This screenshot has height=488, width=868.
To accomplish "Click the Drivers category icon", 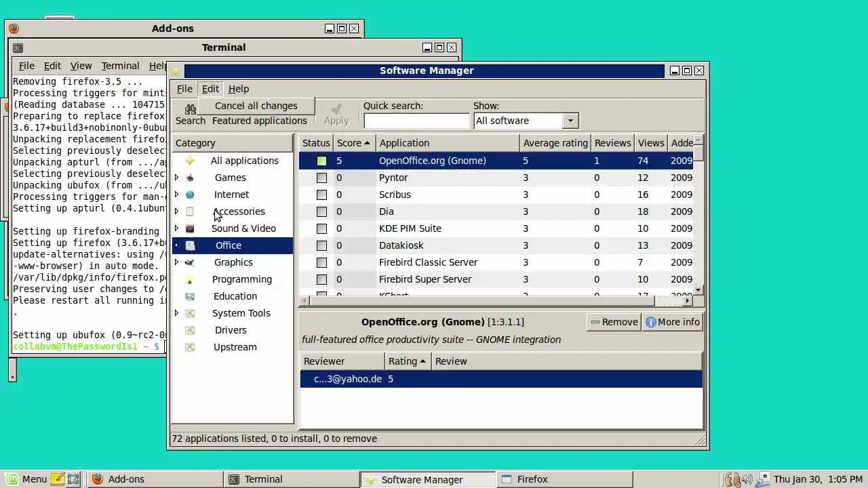I will (x=190, y=330).
